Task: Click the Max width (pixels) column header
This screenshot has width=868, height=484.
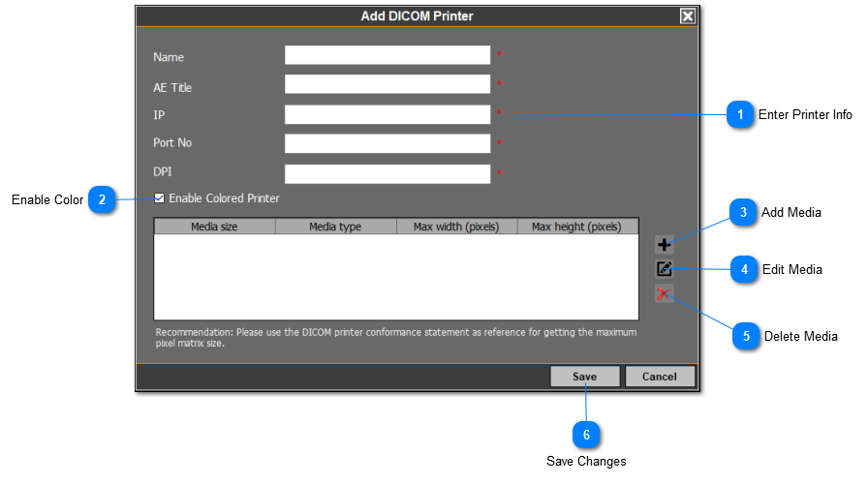Action: pos(456,227)
